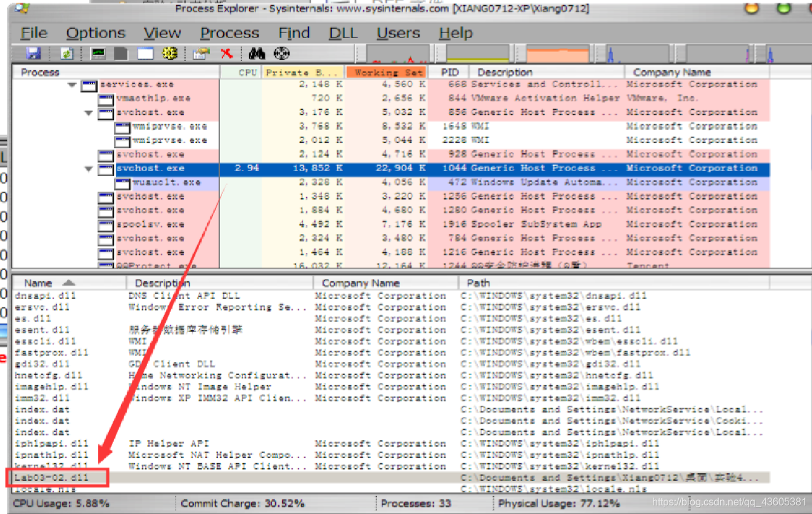Sort by the PID column header
This screenshot has height=514, width=812.
coord(449,72)
